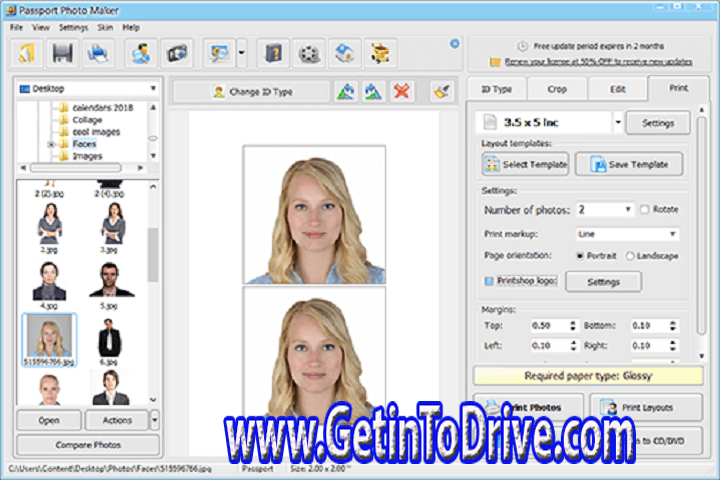Open the help book icon

273,53
